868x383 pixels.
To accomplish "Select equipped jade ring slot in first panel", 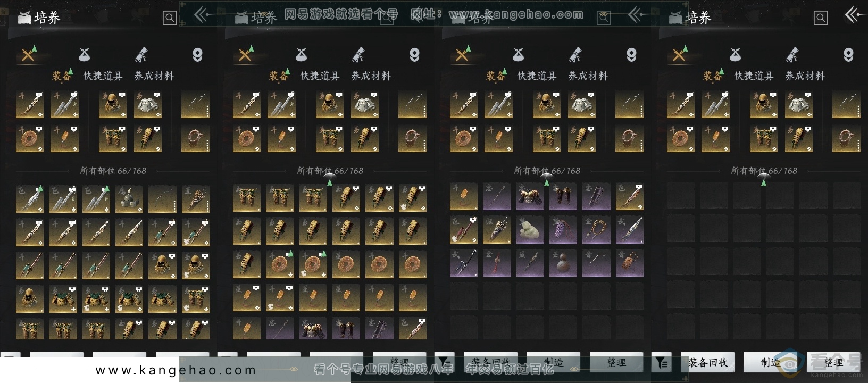I will [30, 138].
